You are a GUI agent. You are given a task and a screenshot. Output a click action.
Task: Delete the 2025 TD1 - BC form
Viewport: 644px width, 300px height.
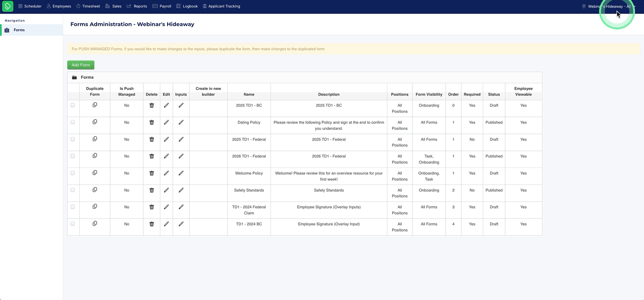[x=151, y=105]
